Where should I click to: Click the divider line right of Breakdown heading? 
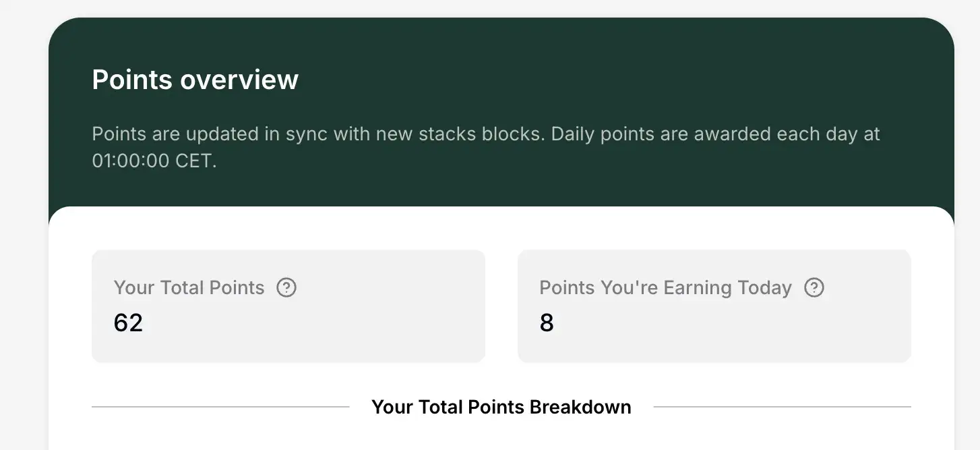[x=782, y=407]
